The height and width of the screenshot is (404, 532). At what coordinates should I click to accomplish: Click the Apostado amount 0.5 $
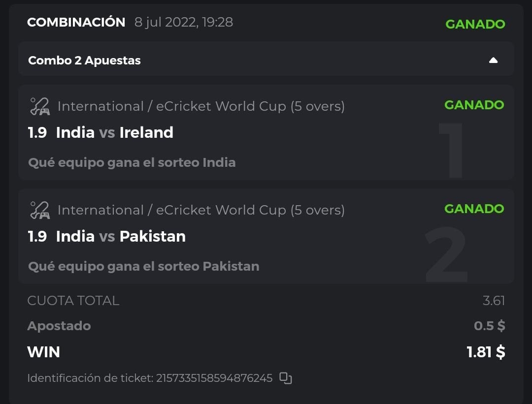click(x=489, y=326)
